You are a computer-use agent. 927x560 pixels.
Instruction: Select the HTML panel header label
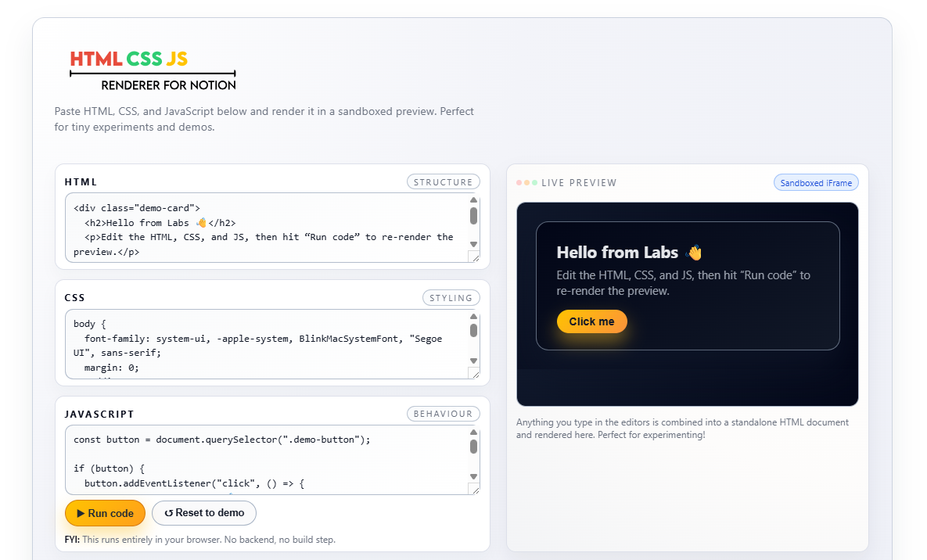pyautogui.click(x=81, y=181)
